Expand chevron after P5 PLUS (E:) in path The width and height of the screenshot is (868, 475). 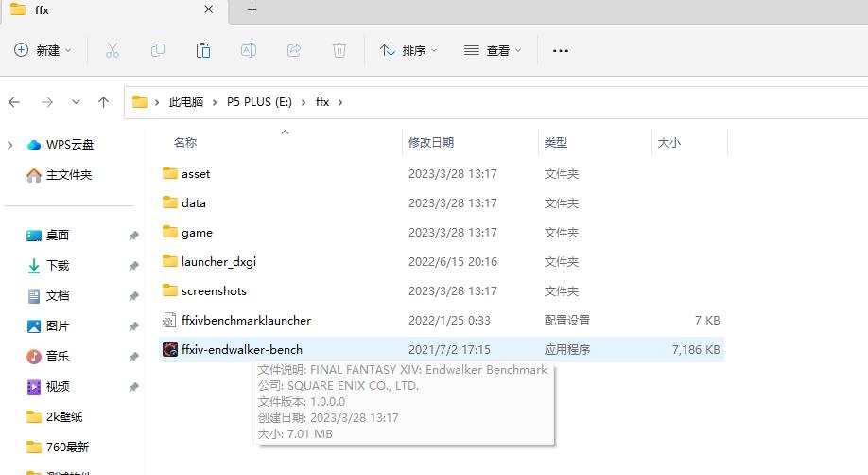pyautogui.click(x=304, y=102)
